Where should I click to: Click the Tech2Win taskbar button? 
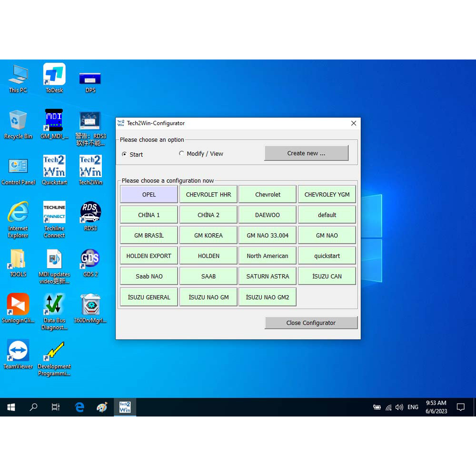[x=125, y=407]
